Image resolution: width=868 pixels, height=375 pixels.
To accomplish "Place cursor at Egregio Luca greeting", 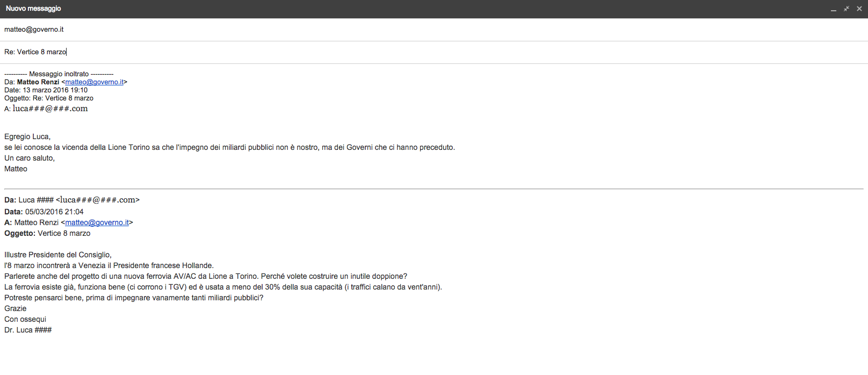I will tap(27, 136).
